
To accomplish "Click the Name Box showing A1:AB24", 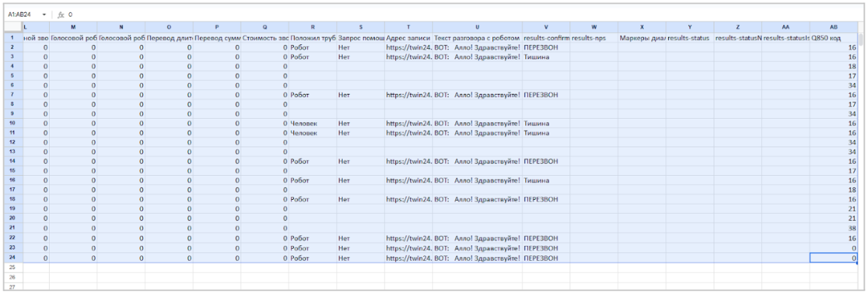I will point(21,14).
